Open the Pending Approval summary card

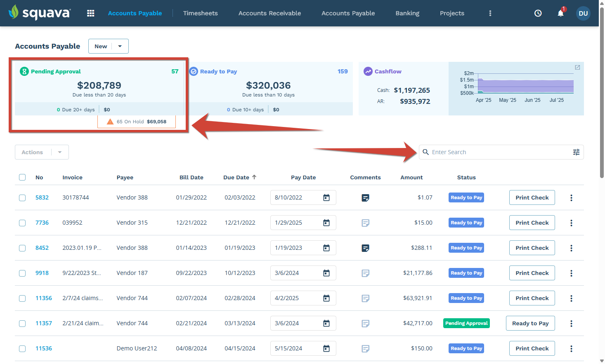pos(99,88)
